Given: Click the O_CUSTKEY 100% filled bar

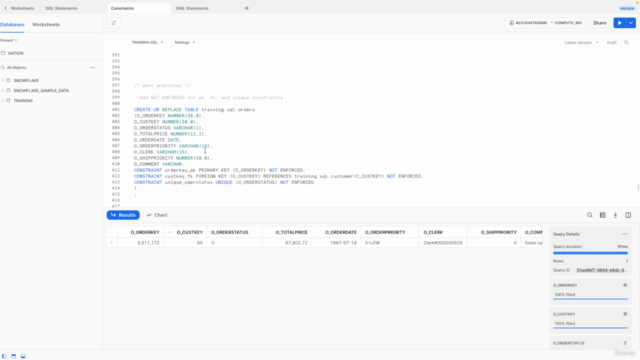Looking at the screenshot, I should point(590,328).
